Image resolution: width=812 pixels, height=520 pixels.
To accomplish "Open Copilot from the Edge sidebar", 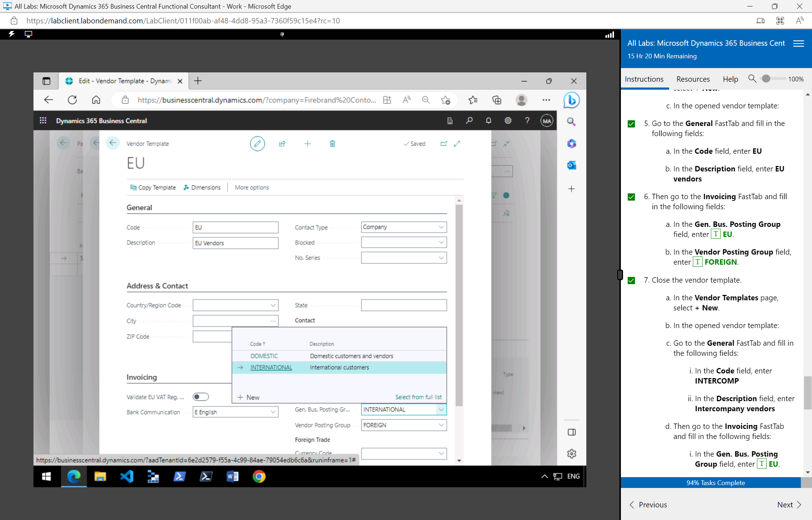I will [x=571, y=144].
